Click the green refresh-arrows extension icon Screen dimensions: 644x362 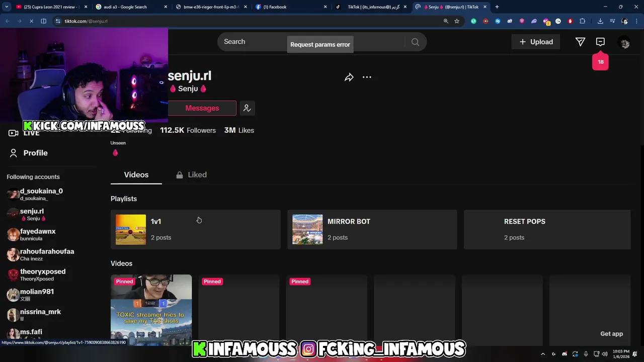coord(473,21)
